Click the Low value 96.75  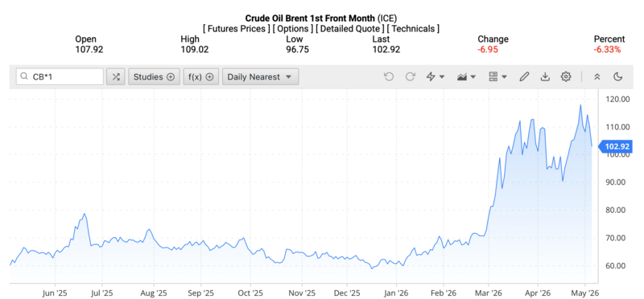click(297, 50)
